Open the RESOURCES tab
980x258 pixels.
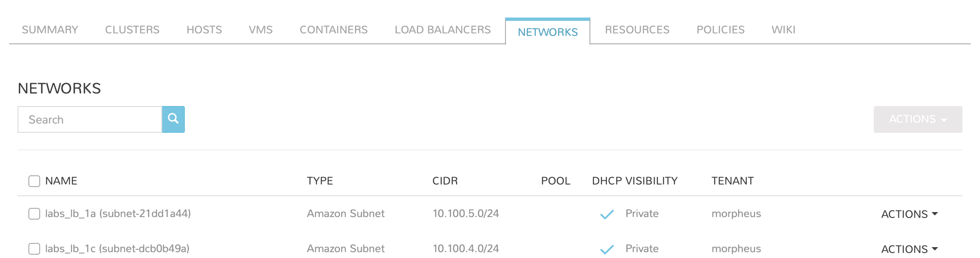637,29
